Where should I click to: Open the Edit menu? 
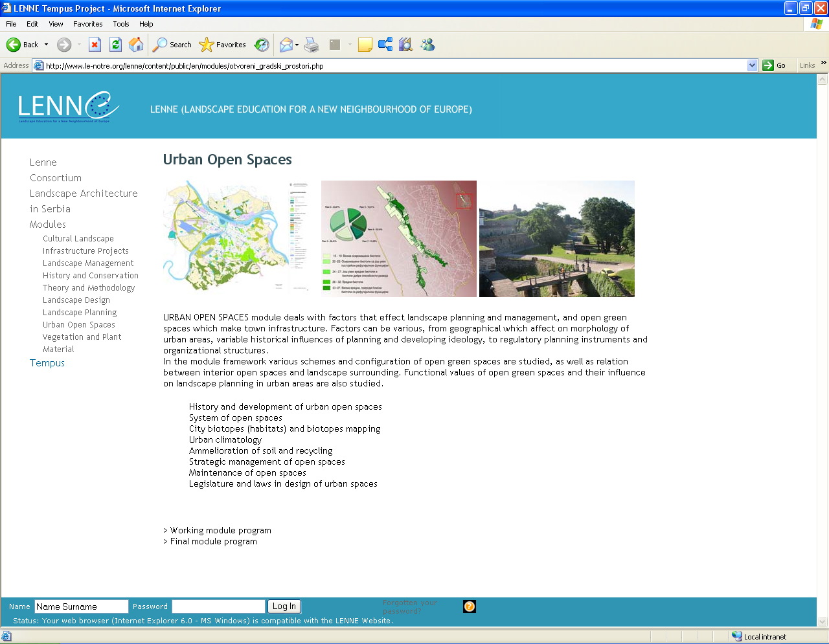click(32, 24)
